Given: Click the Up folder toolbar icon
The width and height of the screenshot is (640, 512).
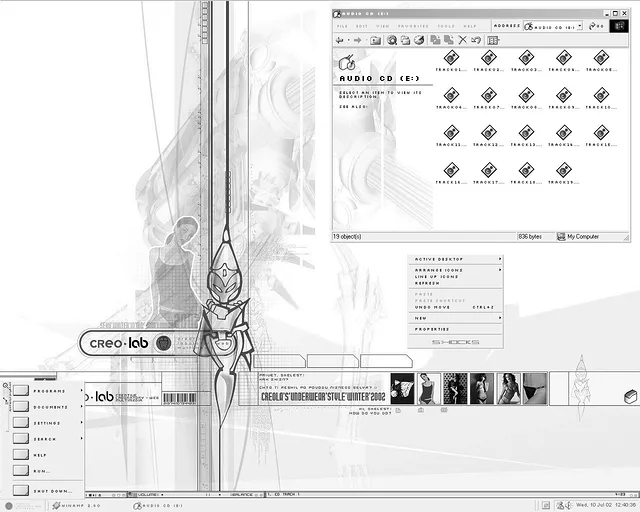Looking at the screenshot, I should [x=376, y=40].
